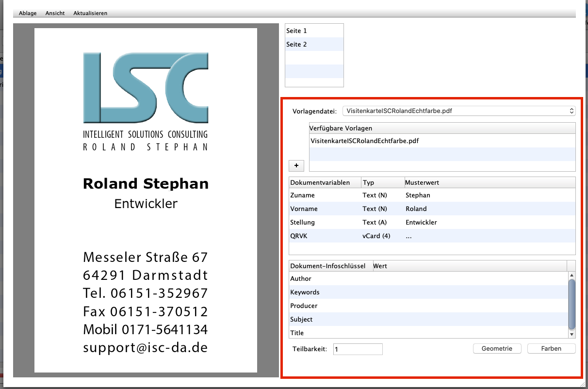The width and height of the screenshot is (588, 389).
Task: Select the QRVK variable row
Action: point(432,236)
